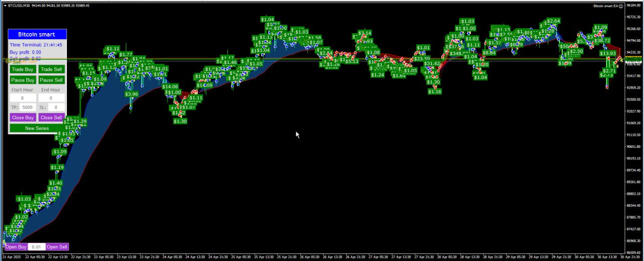Click the purple Open Sell button

tap(57, 247)
